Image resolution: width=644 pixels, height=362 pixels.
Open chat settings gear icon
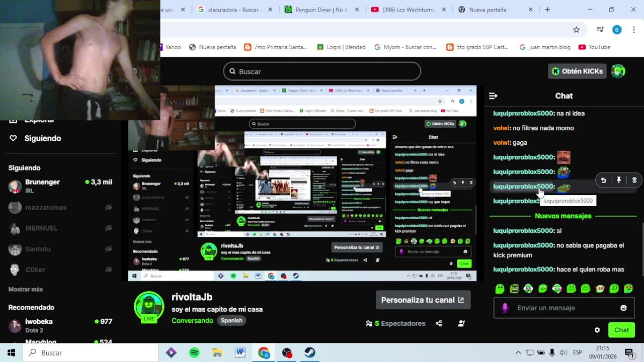click(597, 330)
